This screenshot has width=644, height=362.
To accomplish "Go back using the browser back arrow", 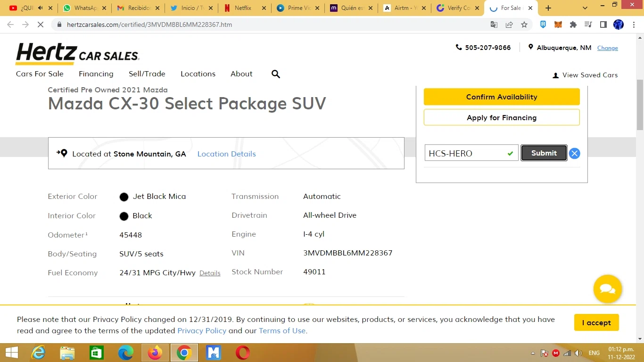I will (10, 25).
